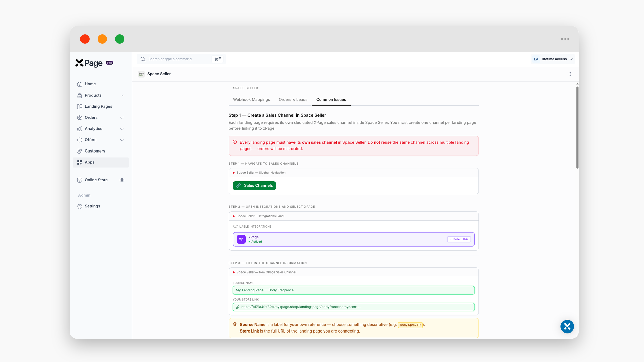Click the orange minimize window button

(102, 39)
